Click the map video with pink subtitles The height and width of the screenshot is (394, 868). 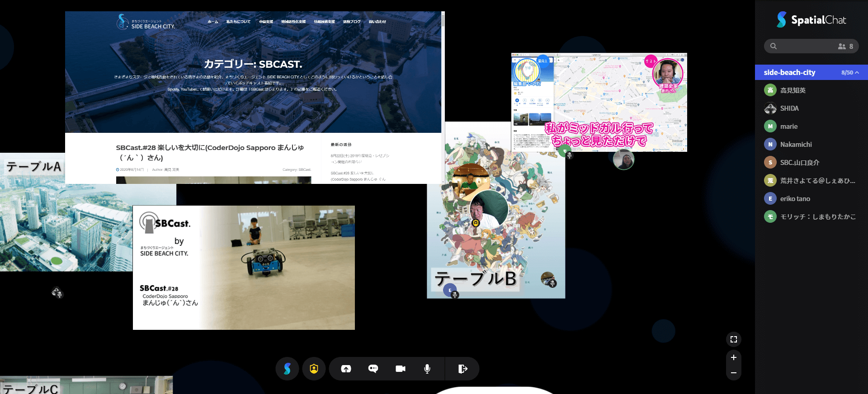pyautogui.click(x=599, y=102)
